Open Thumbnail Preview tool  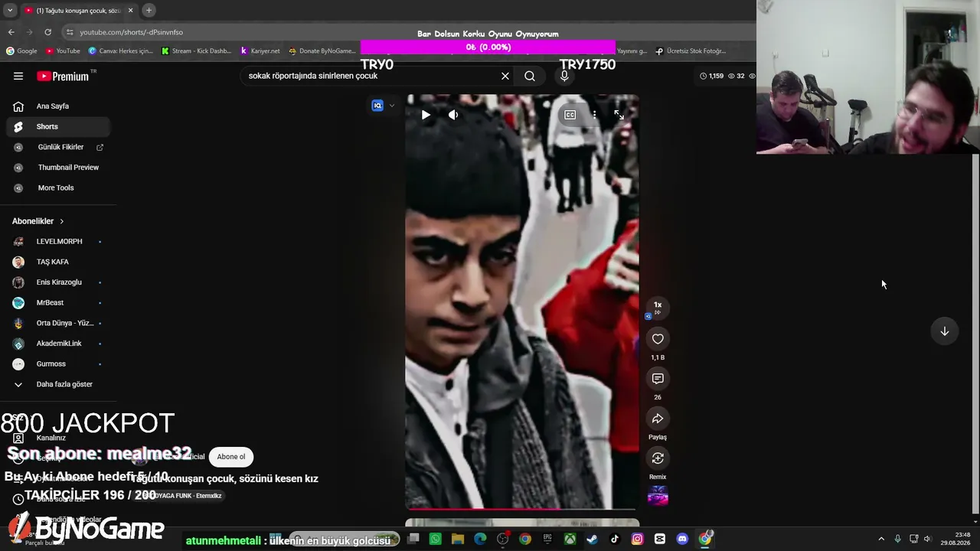coord(58,168)
